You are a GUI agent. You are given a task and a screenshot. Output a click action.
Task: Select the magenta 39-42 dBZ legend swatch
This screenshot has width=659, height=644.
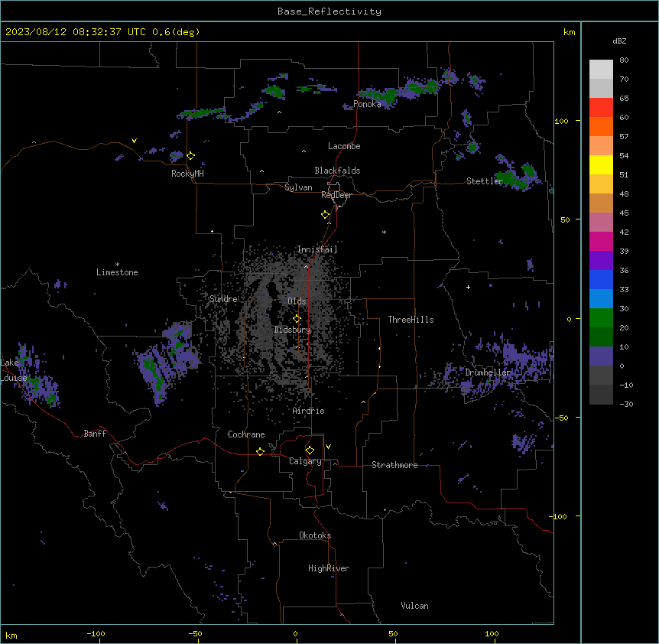coord(601,241)
